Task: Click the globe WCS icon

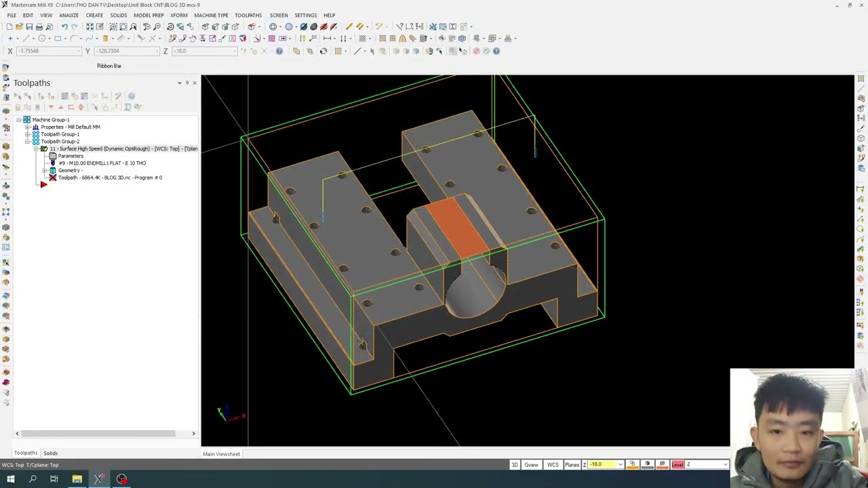Action: [273, 26]
